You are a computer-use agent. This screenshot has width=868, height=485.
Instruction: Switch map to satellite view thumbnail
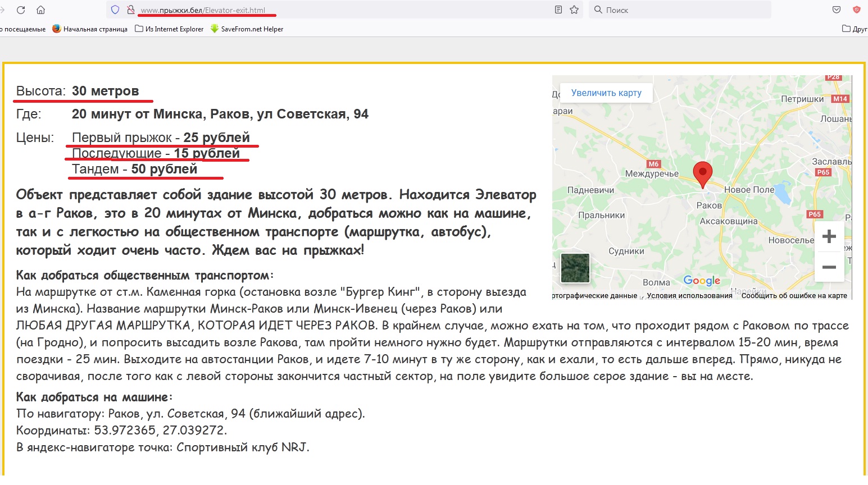click(x=575, y=268)
